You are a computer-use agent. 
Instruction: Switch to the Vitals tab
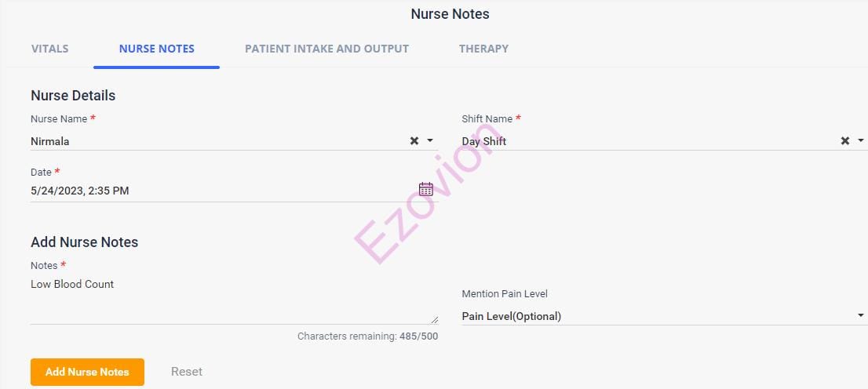49,49
